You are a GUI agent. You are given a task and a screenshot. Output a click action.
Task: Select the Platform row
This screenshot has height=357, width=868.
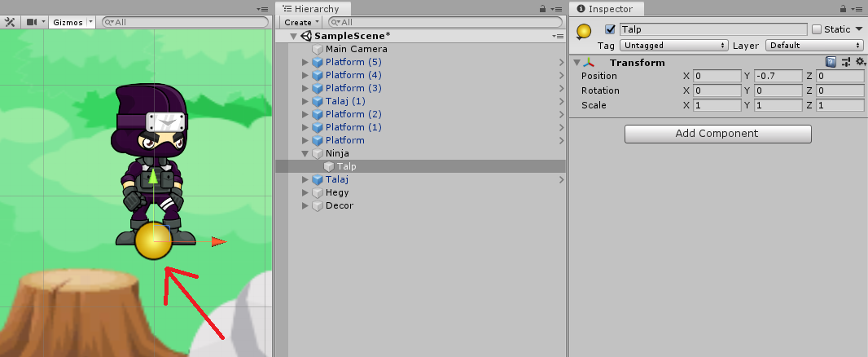pos(420,140)
